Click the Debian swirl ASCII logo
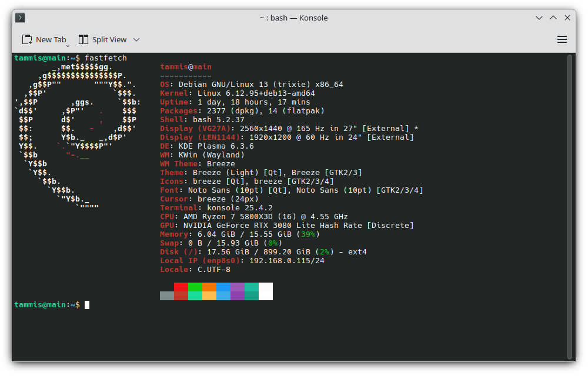The width and height of the screenshot is (588, 376). (78, 137)
